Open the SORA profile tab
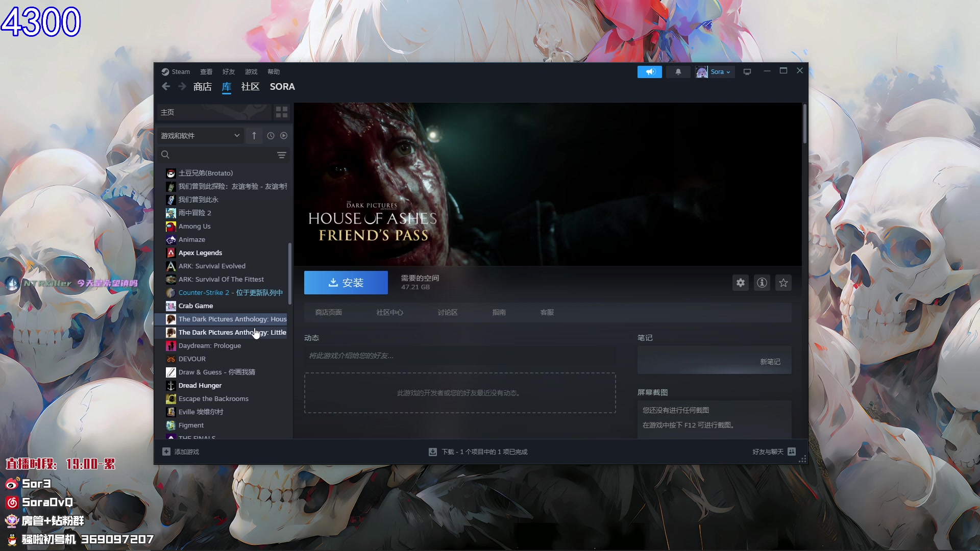The image size is (980, 551). (282, 87)
